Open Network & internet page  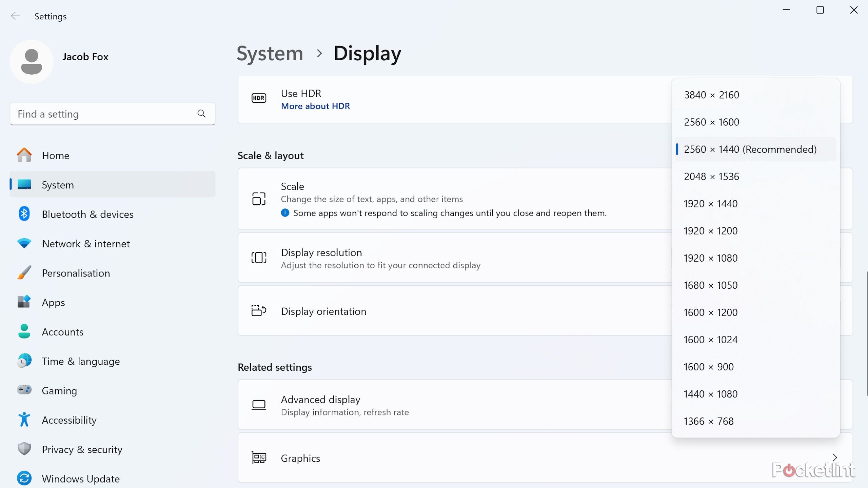(x=86, y=244)
